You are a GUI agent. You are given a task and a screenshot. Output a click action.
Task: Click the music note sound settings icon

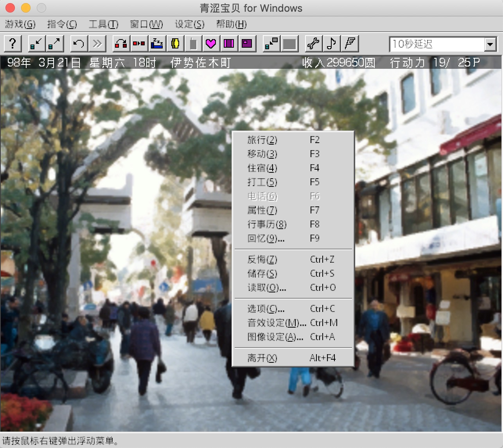(x=332, y=43)
